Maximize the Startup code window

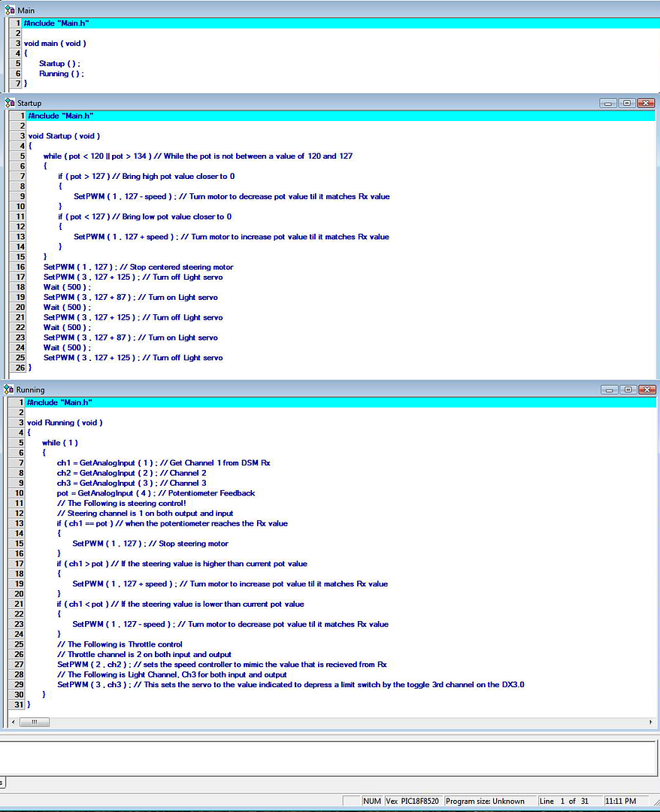click(x=627, y=103)
